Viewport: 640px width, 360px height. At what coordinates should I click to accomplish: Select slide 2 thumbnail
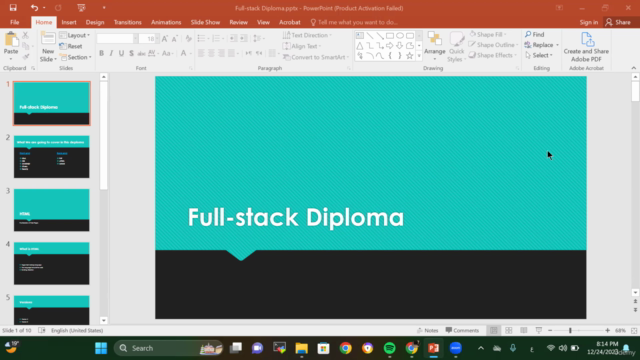pos(51,157)
